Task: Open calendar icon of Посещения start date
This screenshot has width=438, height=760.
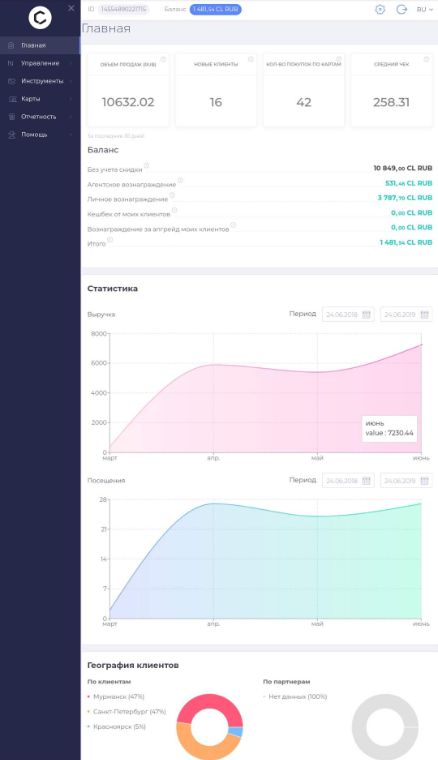Action: point(366,480)
